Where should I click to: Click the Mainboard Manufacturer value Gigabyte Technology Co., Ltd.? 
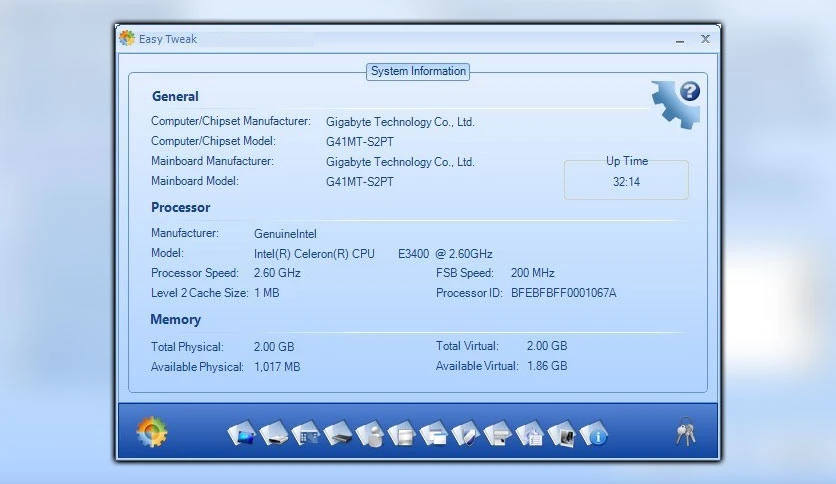(x=400, y=162)
